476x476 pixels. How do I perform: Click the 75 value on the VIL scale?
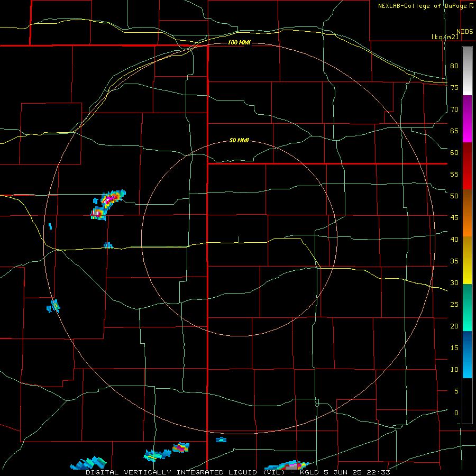click(x=454, y=87)
